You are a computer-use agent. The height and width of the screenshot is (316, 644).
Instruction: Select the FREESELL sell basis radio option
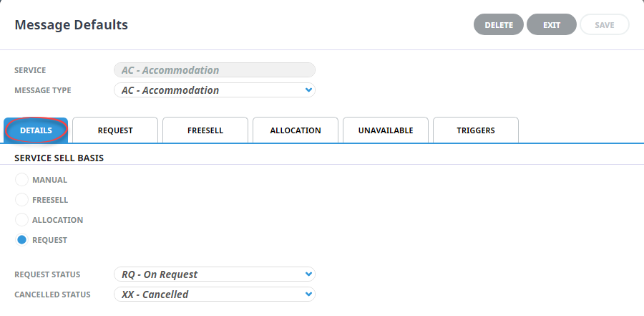tap(21, 200)
